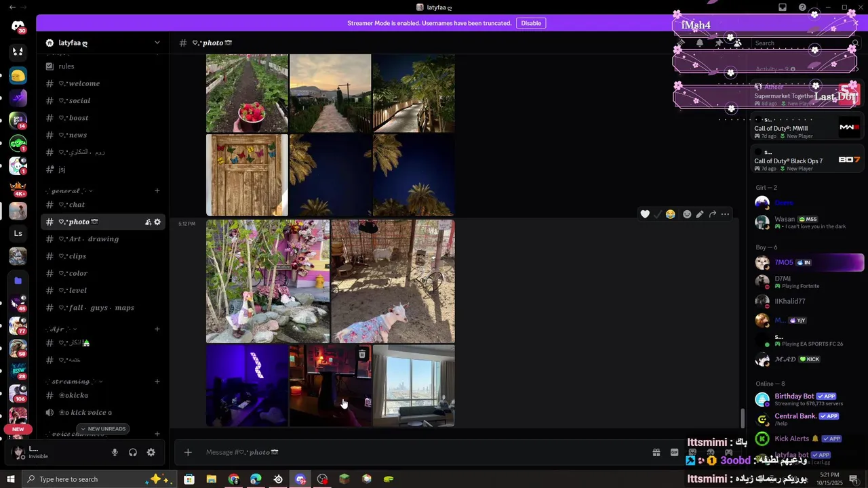Open Discord direct messages home icon

click(x=18, y=26)
